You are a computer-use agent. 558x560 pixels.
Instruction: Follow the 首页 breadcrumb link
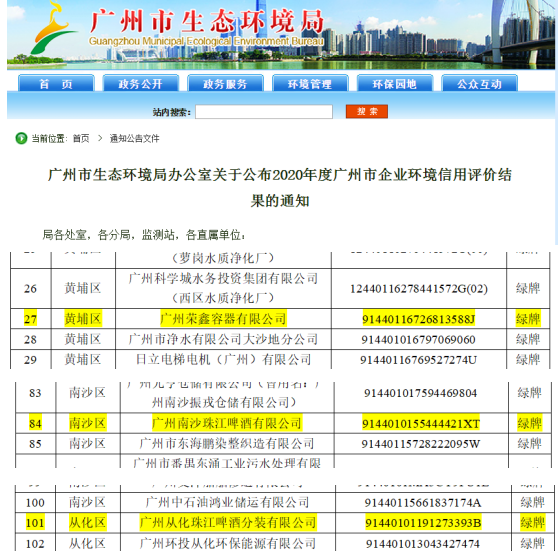(x=81, y=138)
